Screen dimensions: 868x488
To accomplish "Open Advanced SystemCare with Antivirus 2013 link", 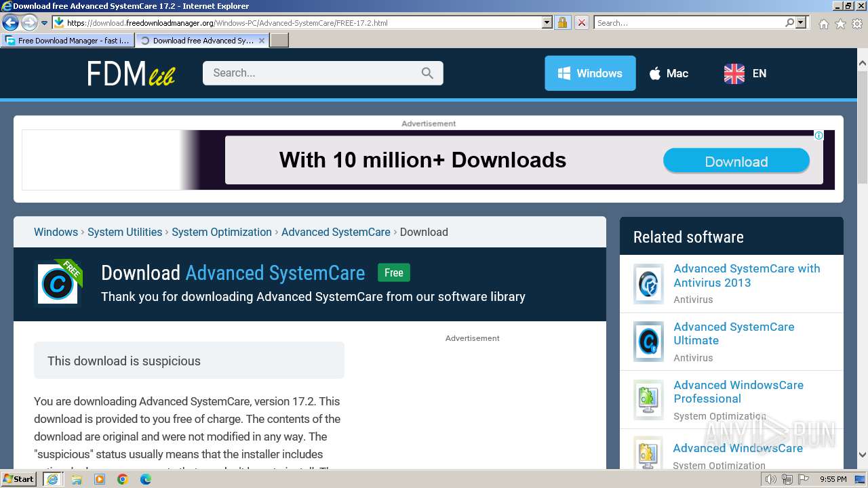I will tap(747, 275).
